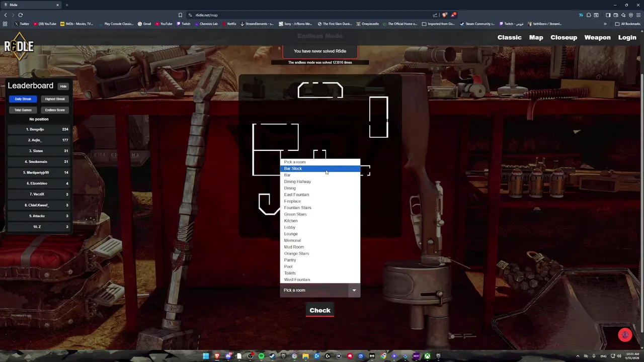Open the Steam Community bookmark
This screenshot has width=644, height=362.
477,24
